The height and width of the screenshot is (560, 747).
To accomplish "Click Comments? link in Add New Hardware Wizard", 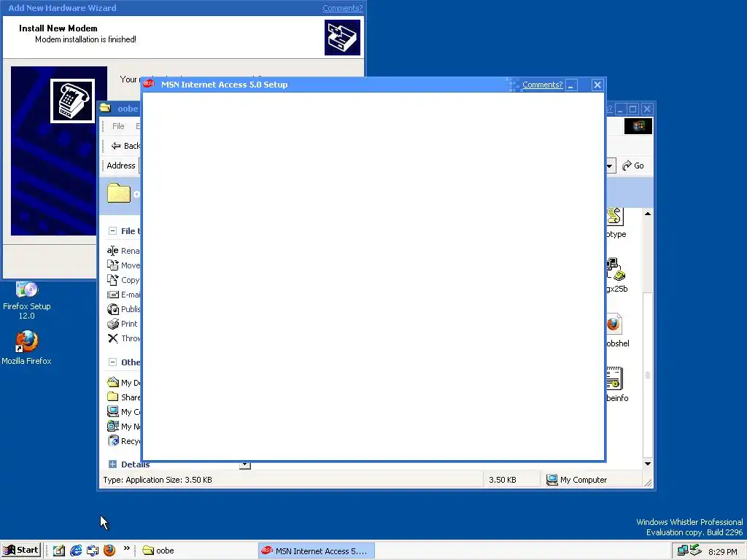I will coord(343,8).
